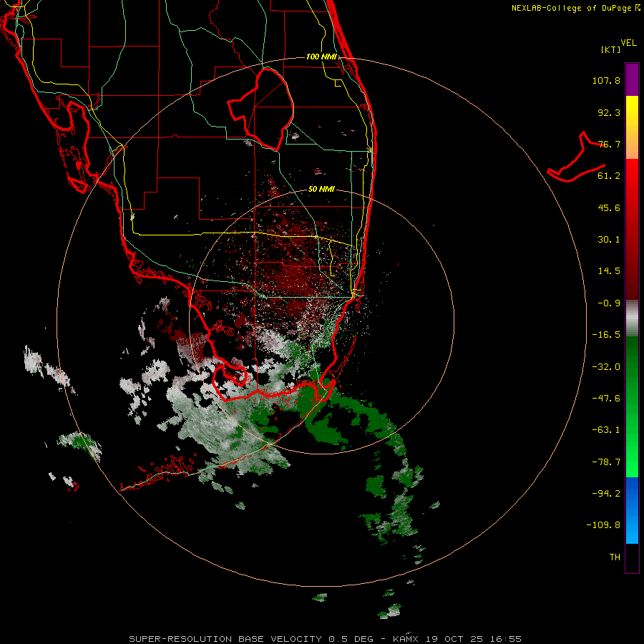Screen dimensions: 644x644
Task: Select the -63.1 legend value
Action: 606,430
